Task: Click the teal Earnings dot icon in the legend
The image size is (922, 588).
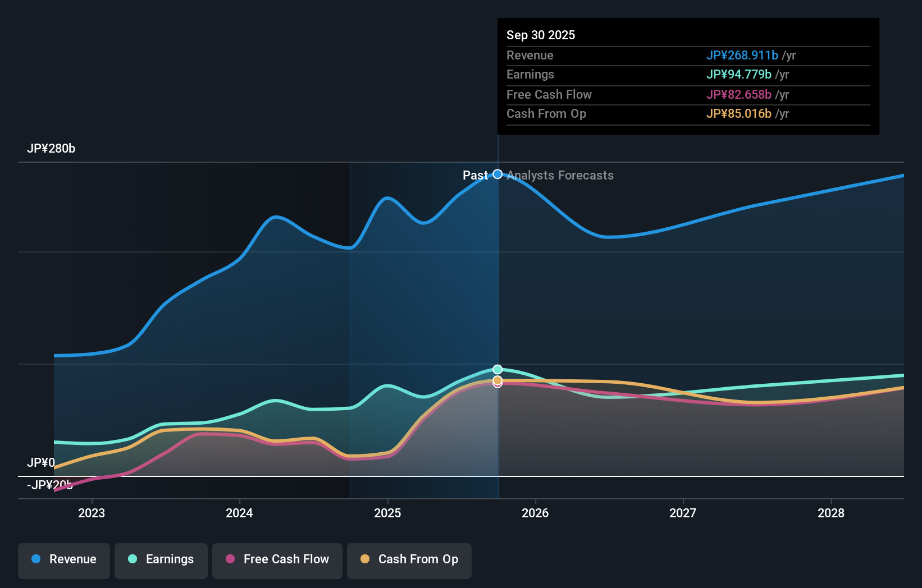Action: [x=133, y=559]
